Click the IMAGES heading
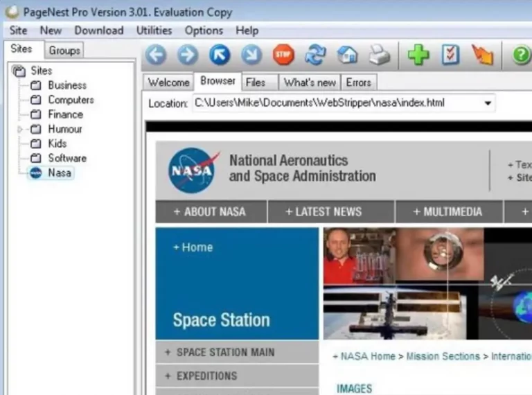 pyautogui.click(x=354, y=389)
